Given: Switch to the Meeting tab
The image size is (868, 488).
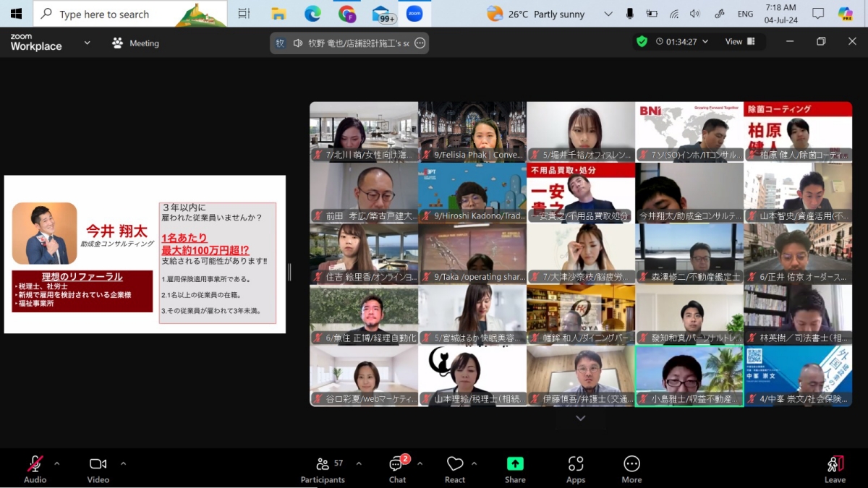Looking at the screenshot, I should click(135, 43).
